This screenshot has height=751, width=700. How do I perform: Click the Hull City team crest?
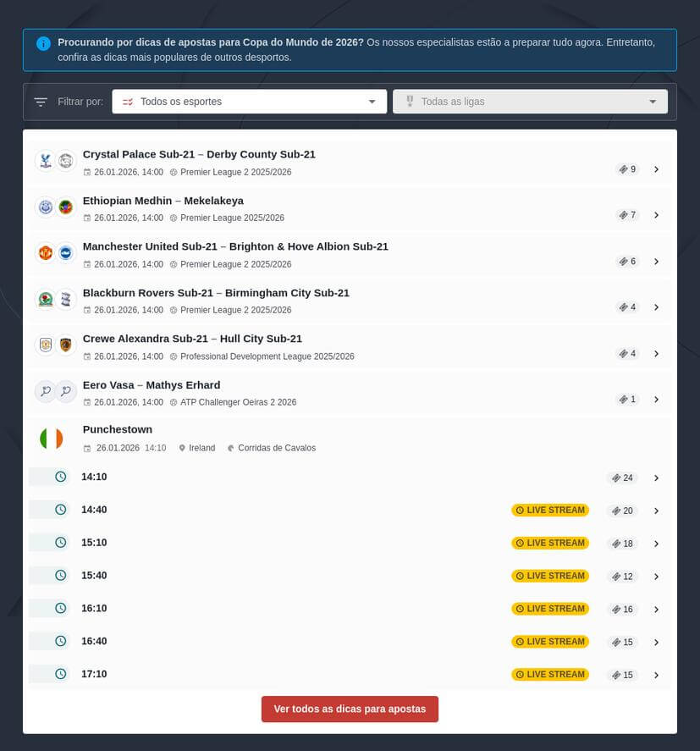pos(66,345)
